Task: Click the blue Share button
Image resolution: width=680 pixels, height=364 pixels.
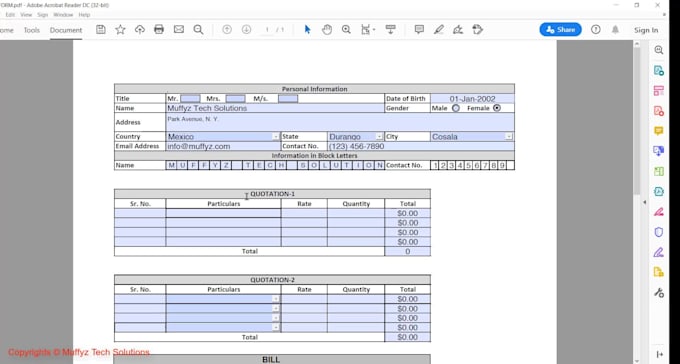Action: 560,30
